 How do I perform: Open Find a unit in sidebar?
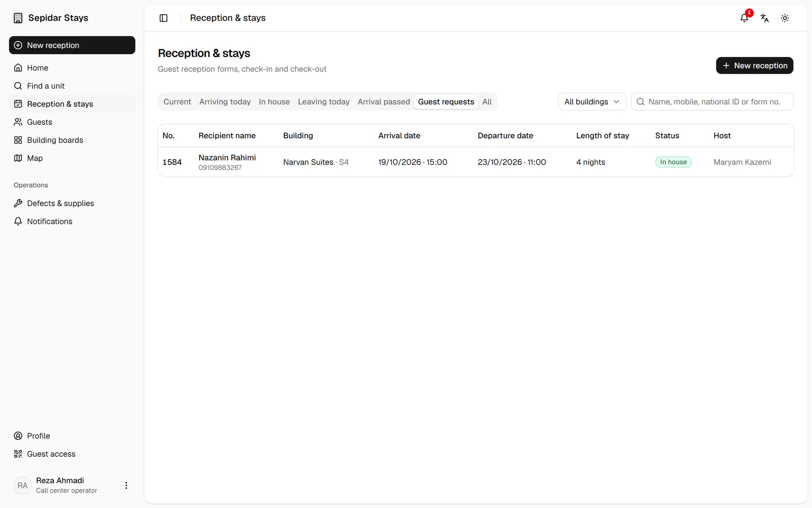pyautogui.click(x=72, y=86)
